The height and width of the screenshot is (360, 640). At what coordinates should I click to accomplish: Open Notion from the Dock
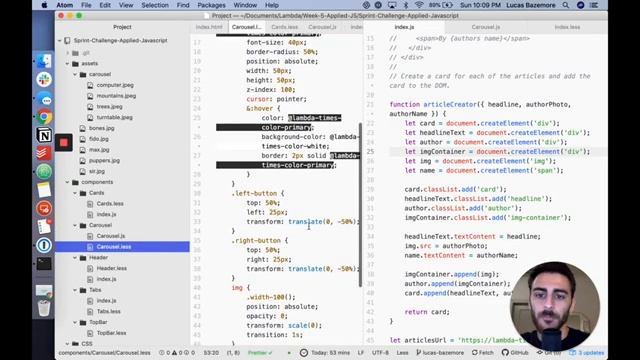click(44, 135)
